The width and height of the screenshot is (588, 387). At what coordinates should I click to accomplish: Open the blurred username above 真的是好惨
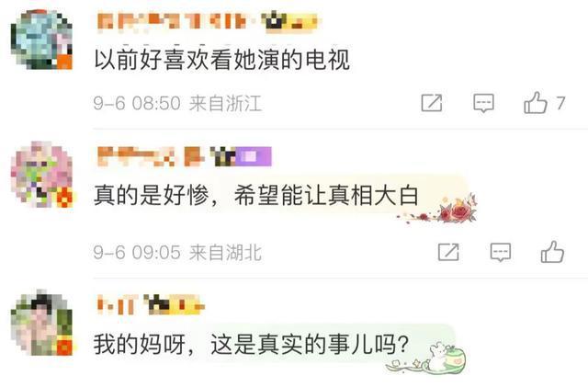[x=151, y=156]
